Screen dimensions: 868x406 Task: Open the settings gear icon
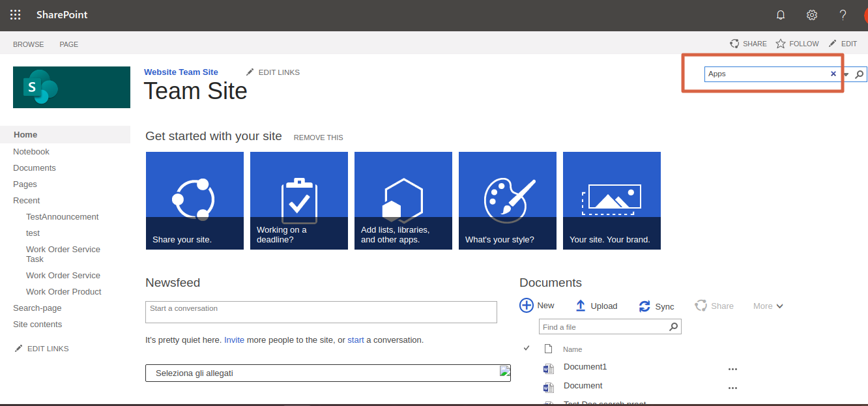coord(812,15)
